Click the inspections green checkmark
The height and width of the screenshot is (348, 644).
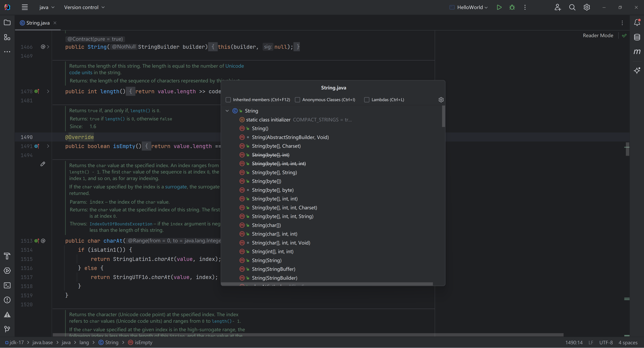[624, 36]
